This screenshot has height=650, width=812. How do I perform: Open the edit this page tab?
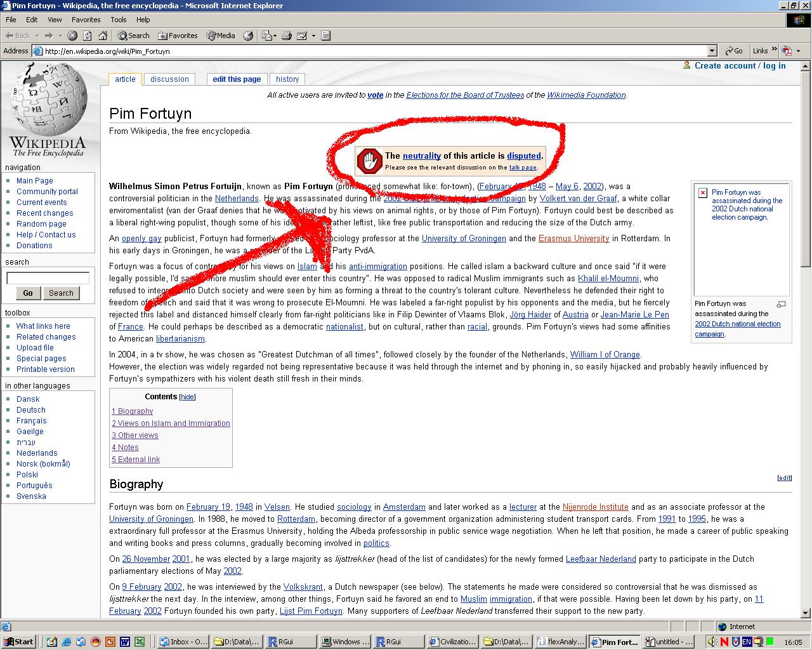pos(237,79)
